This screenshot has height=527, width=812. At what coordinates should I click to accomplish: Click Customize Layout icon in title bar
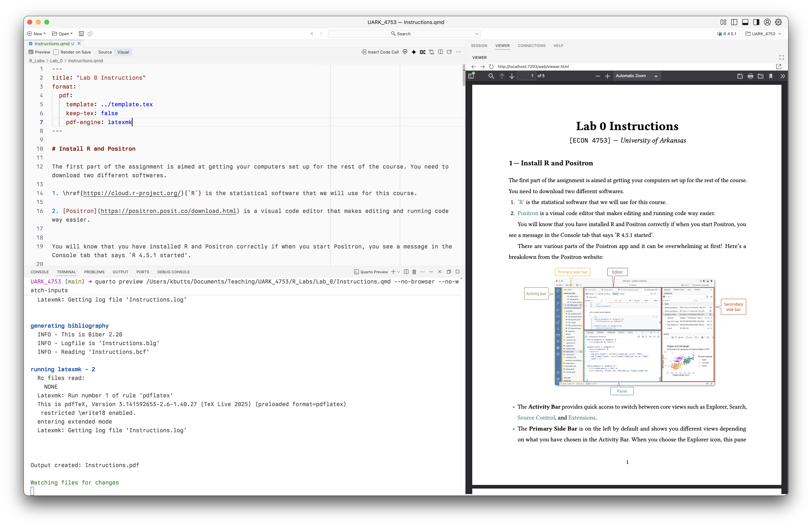pos(723,22)
